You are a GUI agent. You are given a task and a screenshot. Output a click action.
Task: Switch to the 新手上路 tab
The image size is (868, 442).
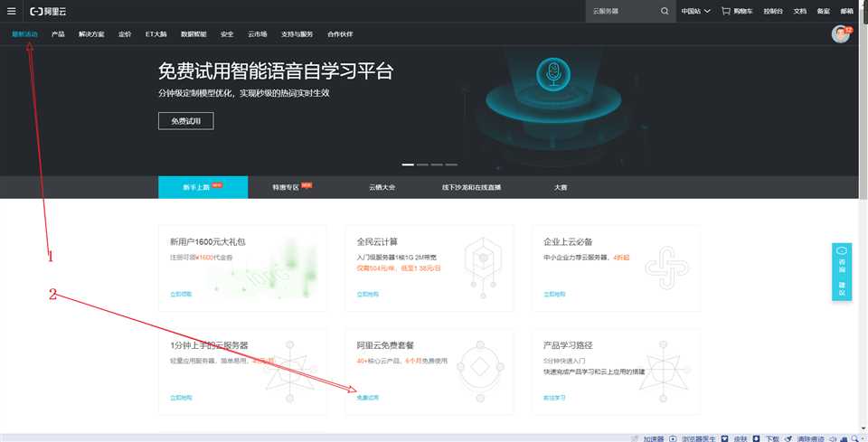[203, 187]
